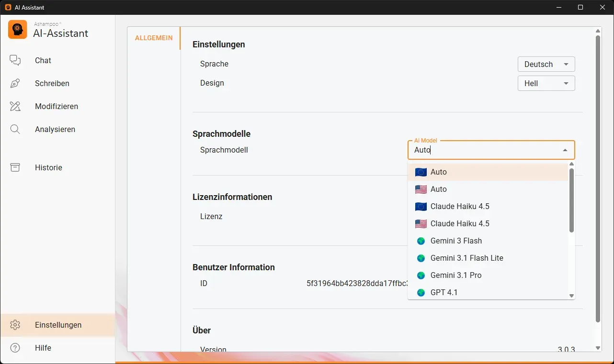Maximize the AI Assistant window
614x364 pixels.
(580, 7)
